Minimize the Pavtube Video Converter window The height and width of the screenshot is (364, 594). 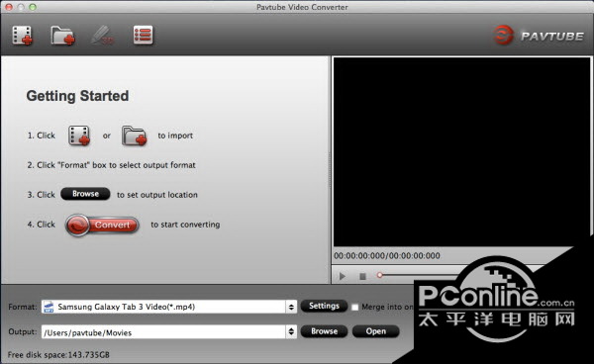tap(21, 7)
